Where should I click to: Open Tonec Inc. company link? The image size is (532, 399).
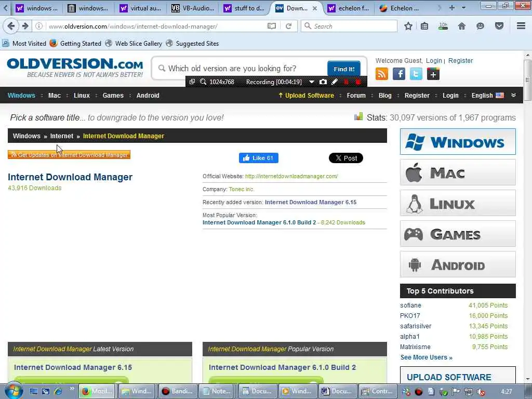pyautogui.click(x=241, y=189)
